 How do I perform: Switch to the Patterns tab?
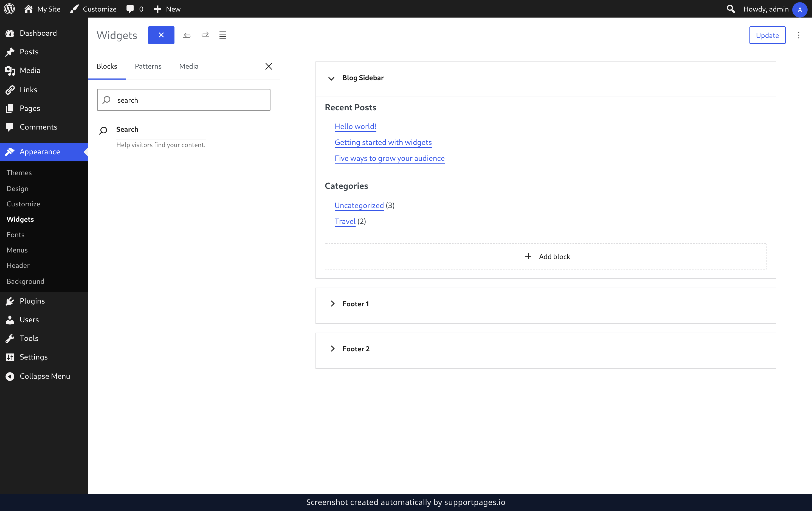point(148,66)
